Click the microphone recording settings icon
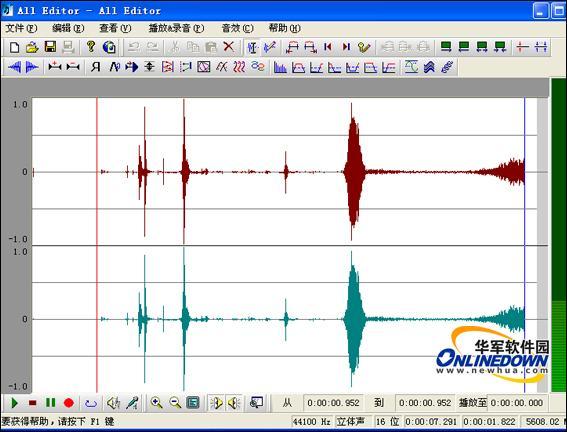The width and height of the screenshot is (567, 432). click(132, 403)
